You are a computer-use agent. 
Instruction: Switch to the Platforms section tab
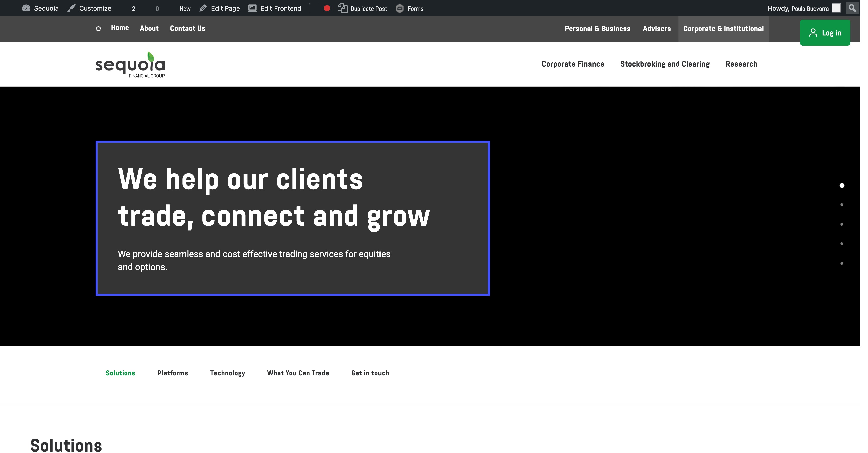(x=173, y=373)
